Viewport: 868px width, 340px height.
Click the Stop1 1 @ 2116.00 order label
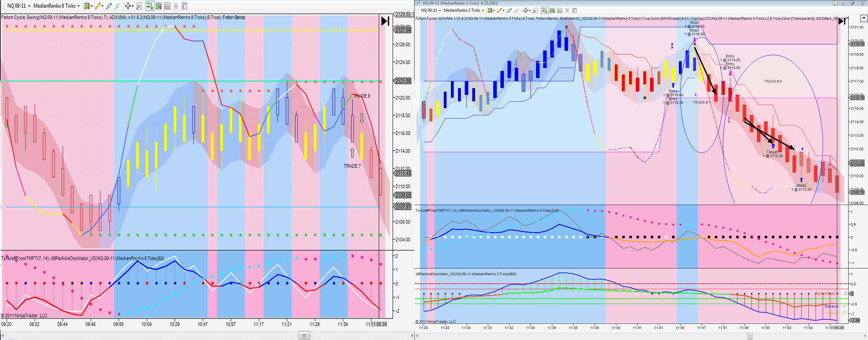click(694, 24)
